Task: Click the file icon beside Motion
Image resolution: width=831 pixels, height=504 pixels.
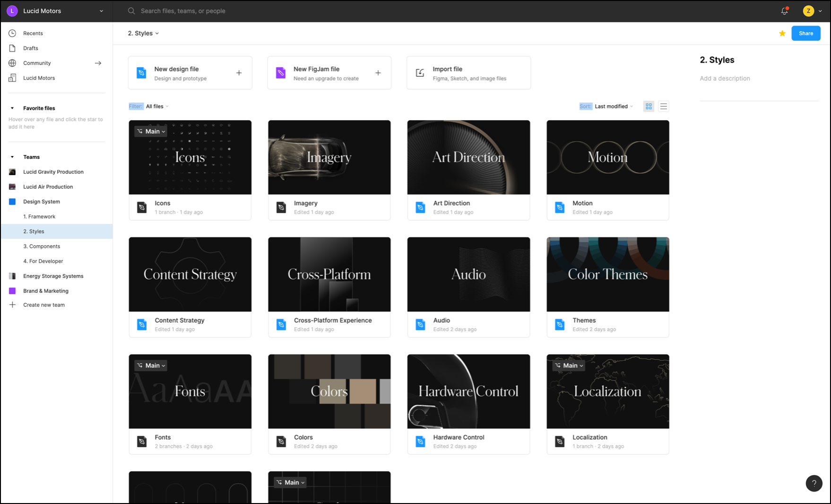Action: pos(560,207)
